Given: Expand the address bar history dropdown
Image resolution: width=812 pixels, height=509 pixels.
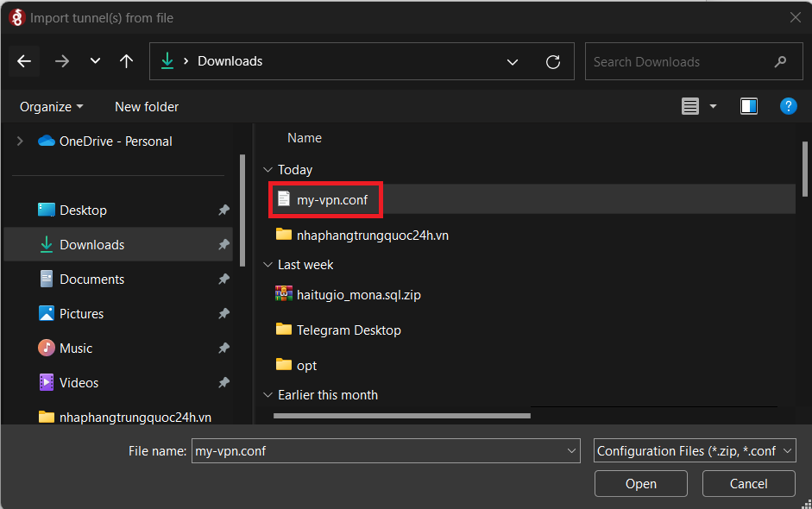Looking at the screenshot, I should (513, 62).
